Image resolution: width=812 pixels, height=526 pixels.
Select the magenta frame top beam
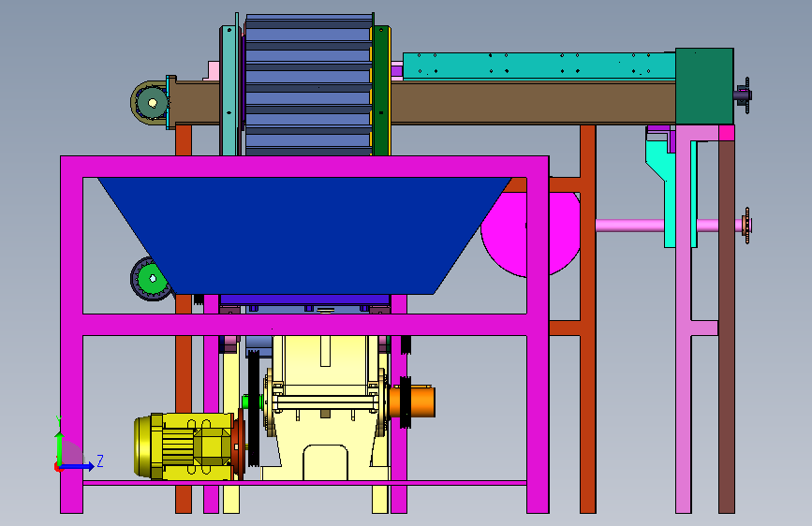click(304, 167)
